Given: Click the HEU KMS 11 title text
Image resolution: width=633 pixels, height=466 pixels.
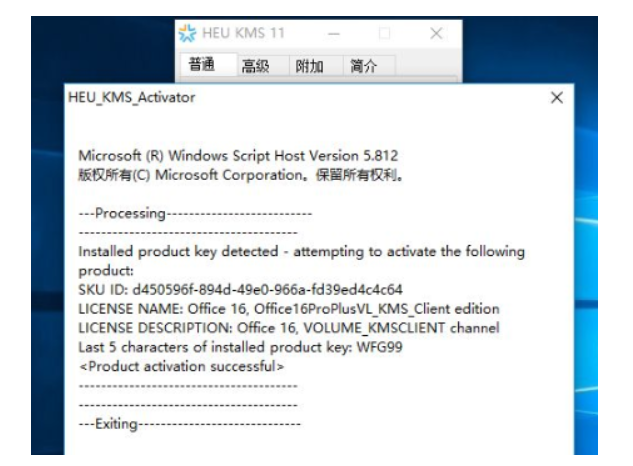Looking at the screenshot, I should pos(243,34).
